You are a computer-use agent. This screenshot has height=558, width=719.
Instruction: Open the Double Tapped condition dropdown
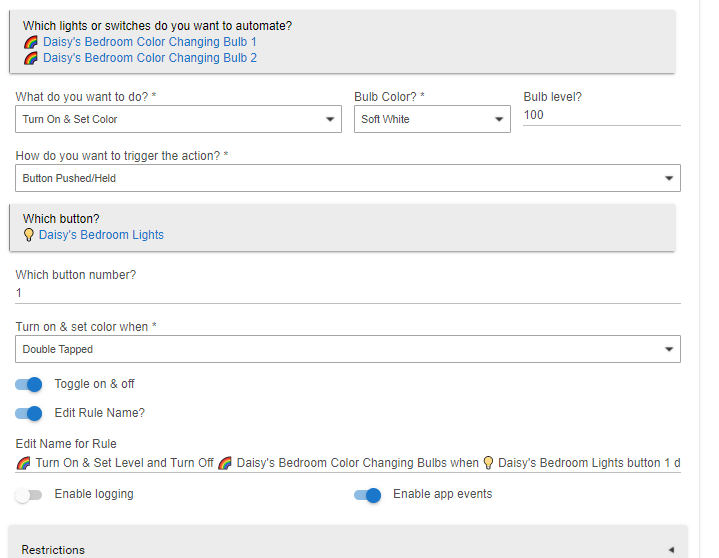(x=348, y=349)
